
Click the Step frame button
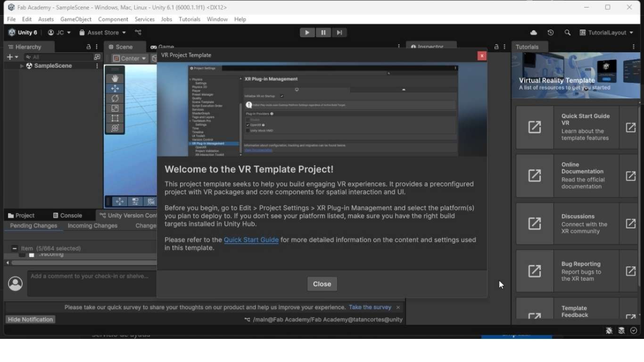pos(339,33)
